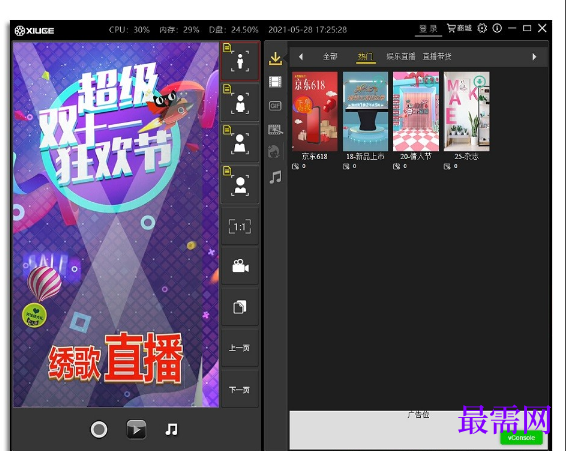Select the fourth close-up framing preset
The height and width of the screenshot is (451, 570).
tap(240, 185)
